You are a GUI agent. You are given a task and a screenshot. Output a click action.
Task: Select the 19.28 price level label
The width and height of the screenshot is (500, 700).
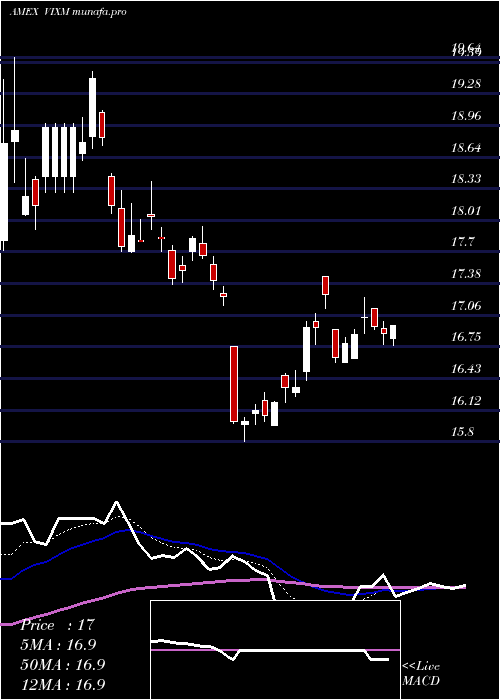click(x=466, y=84)
